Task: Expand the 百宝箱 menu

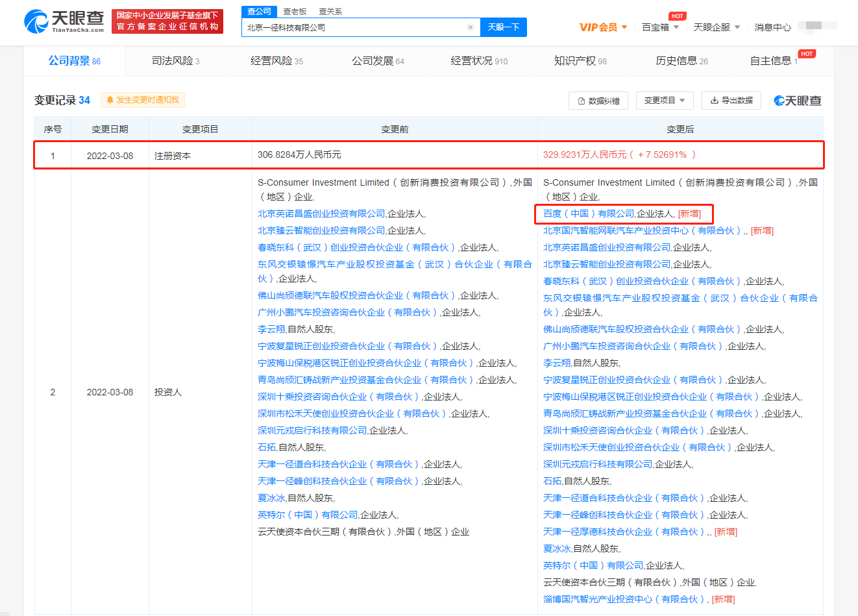Action: (x=660, y=27)
